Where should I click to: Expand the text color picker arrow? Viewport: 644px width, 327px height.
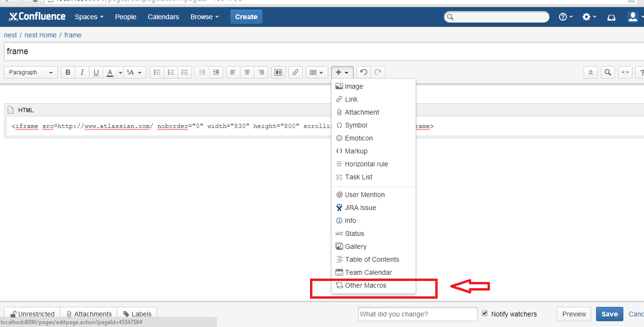120,72
